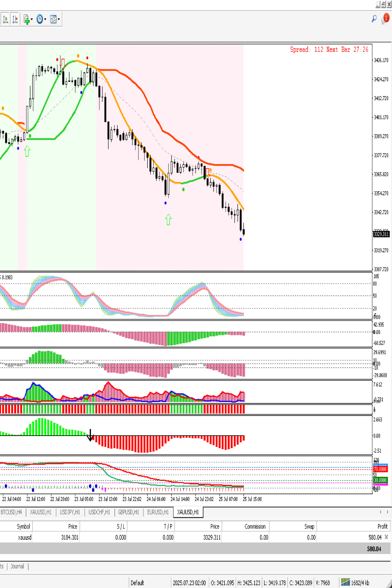392x588 pixels.
Task: Click the add Indicators list icon
Action: click(27, 19)
